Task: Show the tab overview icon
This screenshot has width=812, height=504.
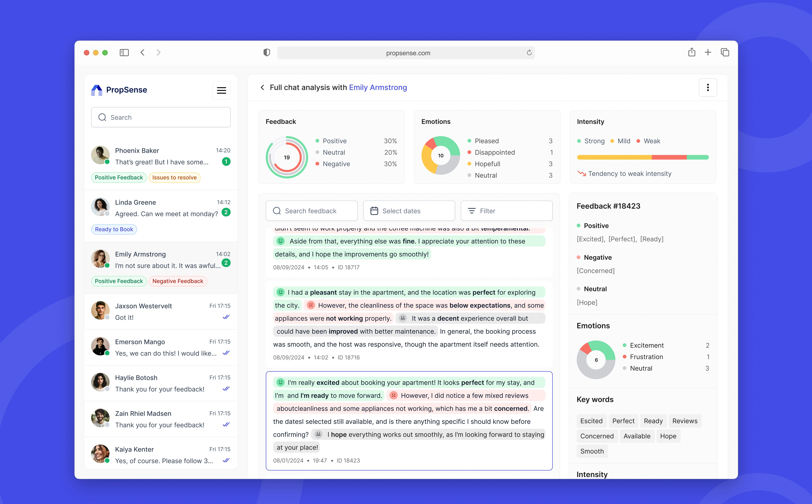Action: (x=725, y=52)
